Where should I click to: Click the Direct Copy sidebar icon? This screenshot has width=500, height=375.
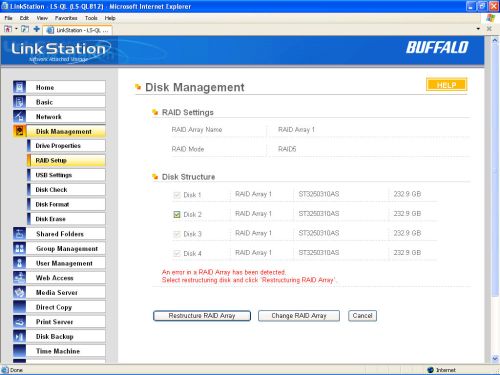(19, 307)
